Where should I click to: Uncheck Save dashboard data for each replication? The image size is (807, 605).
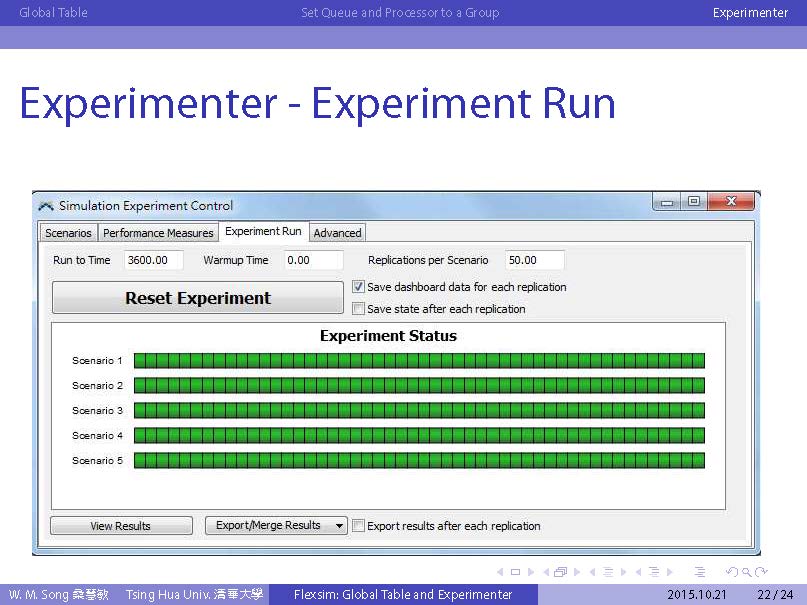point(359,287)
